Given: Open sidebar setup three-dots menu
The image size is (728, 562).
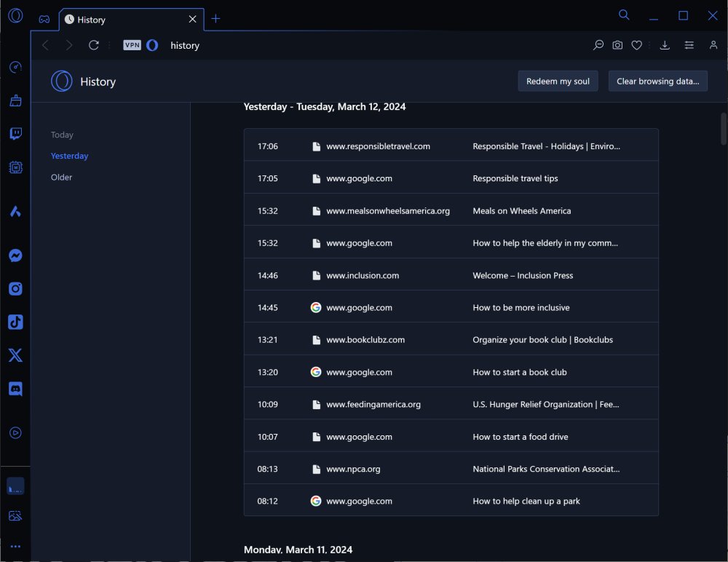Looking at the screenshot, I should [x=15, y=547].
